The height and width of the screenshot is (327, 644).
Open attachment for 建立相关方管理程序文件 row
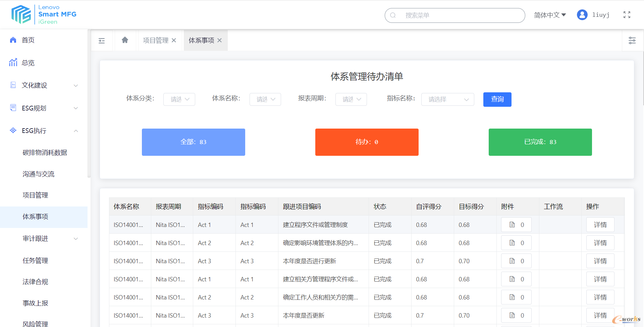click(516, 279)
